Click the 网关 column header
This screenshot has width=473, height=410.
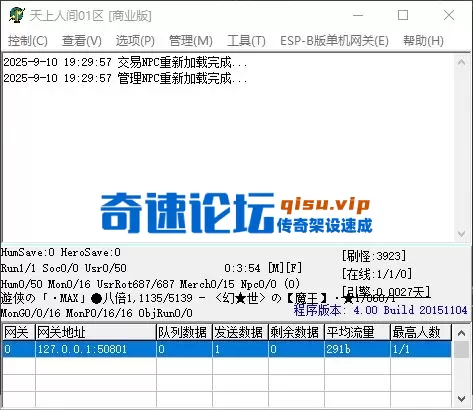click(x=18, y=332)
